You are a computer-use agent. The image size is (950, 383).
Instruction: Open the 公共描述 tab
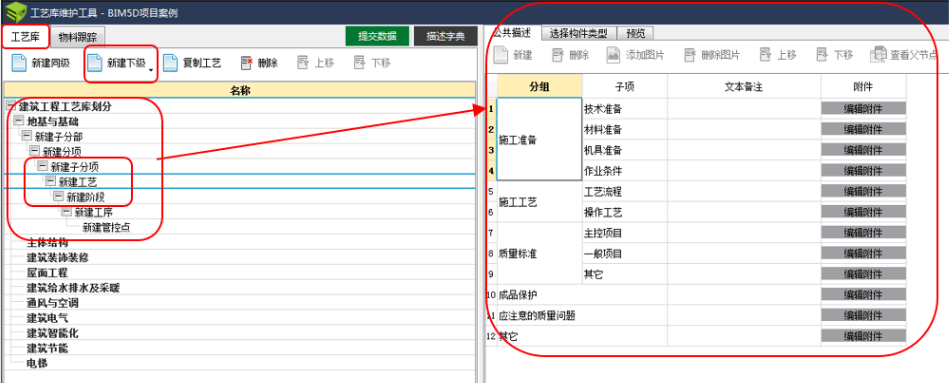513,32
